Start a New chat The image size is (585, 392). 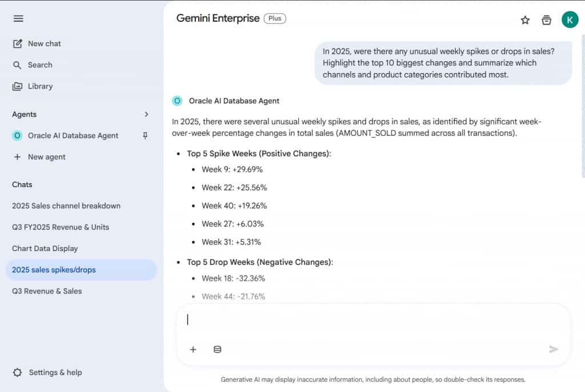(x=43, y=43)
